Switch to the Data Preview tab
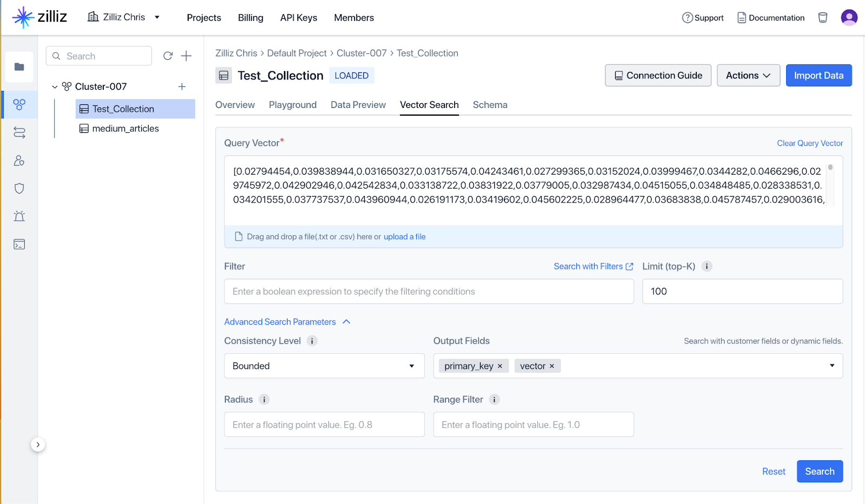This screenshot has height=504, width=865. click(358, 105)
